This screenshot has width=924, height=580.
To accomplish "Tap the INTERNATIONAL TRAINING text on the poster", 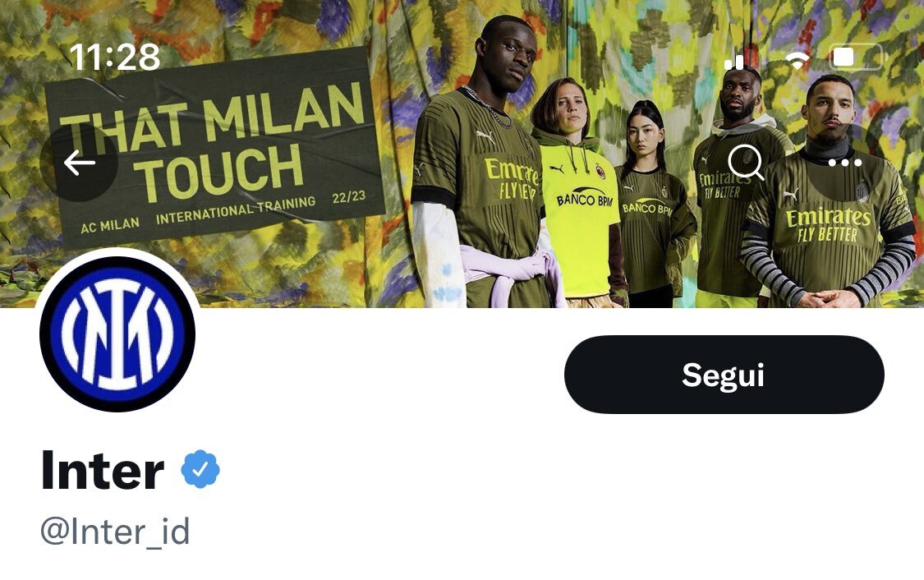I will [x=236, y=210].
